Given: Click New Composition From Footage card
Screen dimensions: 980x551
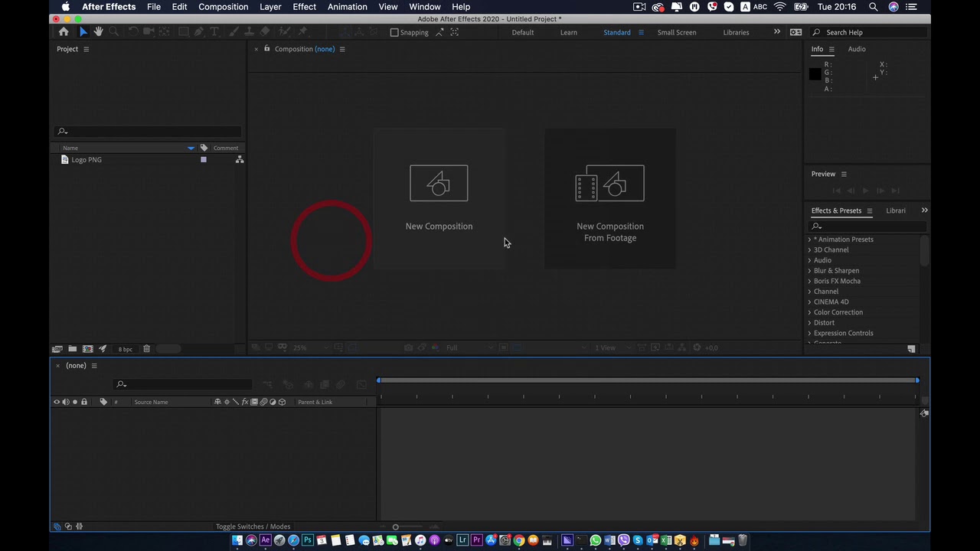Looking at the screenshot, I should (610, 199).
